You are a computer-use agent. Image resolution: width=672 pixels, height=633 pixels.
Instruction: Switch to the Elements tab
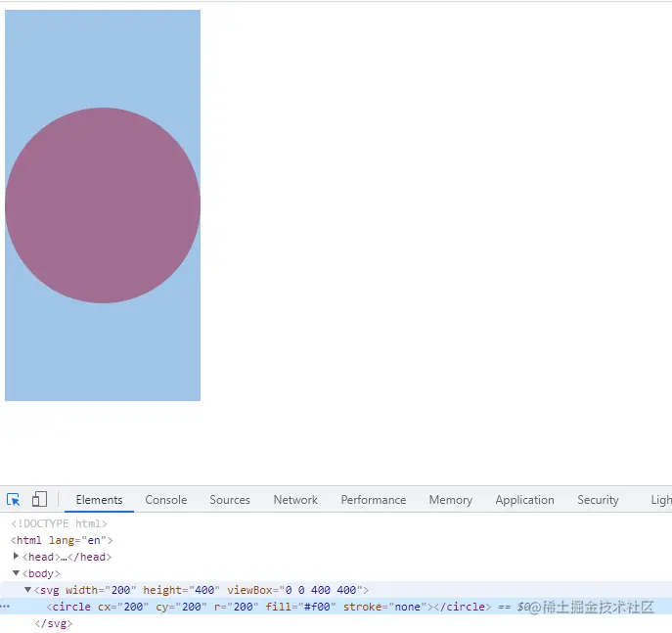[x=99, y=500]
